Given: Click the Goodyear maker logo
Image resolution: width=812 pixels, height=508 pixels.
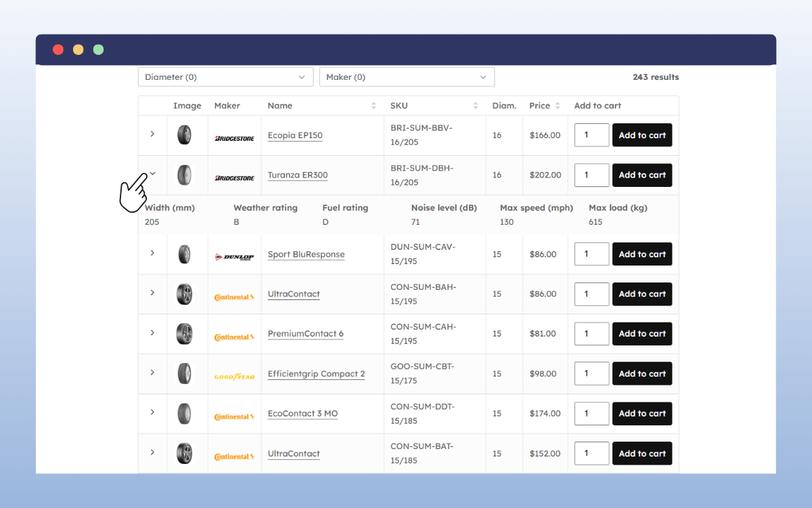Looking at the screenshot, I should click(x=234, y=377).
